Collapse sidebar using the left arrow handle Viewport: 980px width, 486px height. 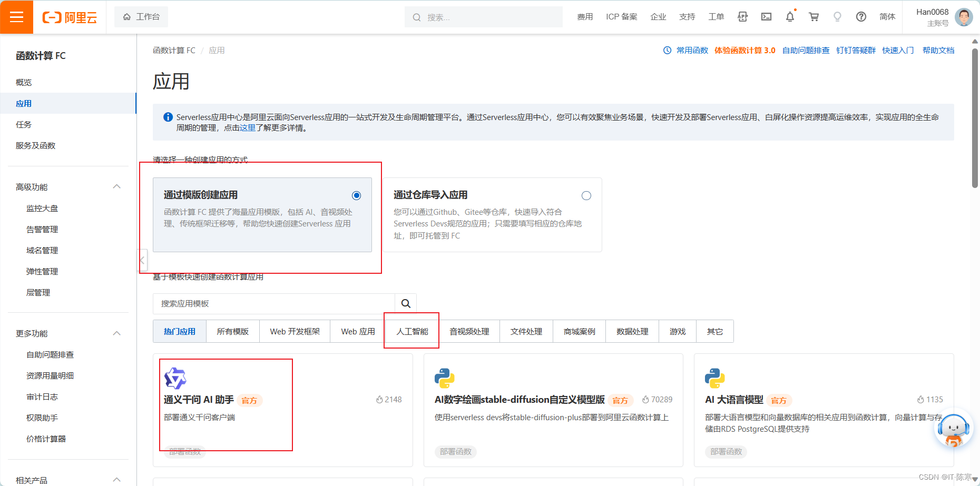(x=142, y=260)
